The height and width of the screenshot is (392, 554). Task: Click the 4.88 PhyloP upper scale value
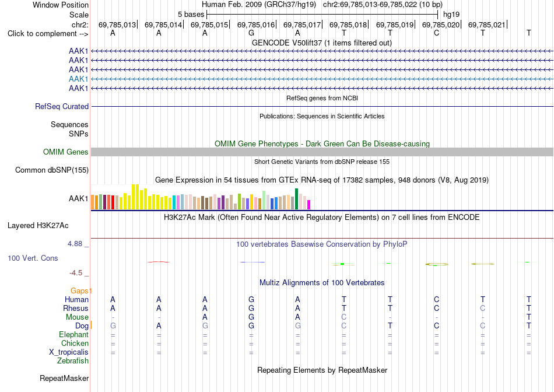pos(75,244)
